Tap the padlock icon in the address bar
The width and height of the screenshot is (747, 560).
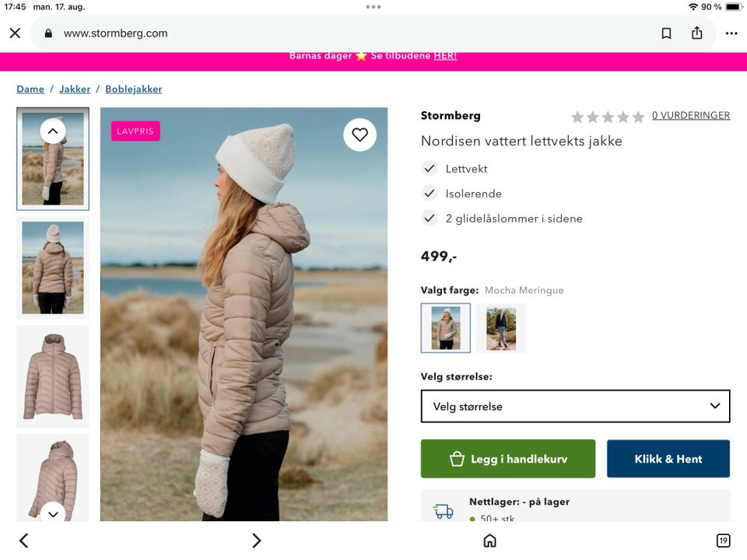[48, 33]
